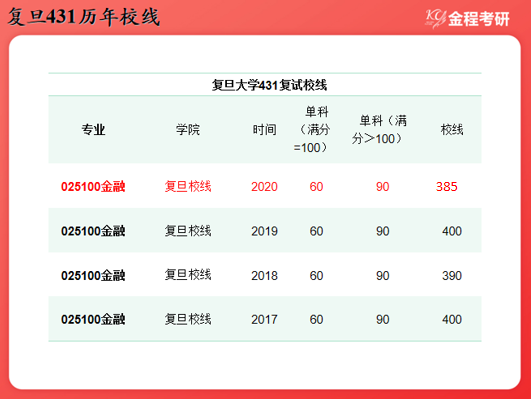Select 复旦校线 in the 2017 row
This screenshot has height=399, width=531.
click(188, 319)
